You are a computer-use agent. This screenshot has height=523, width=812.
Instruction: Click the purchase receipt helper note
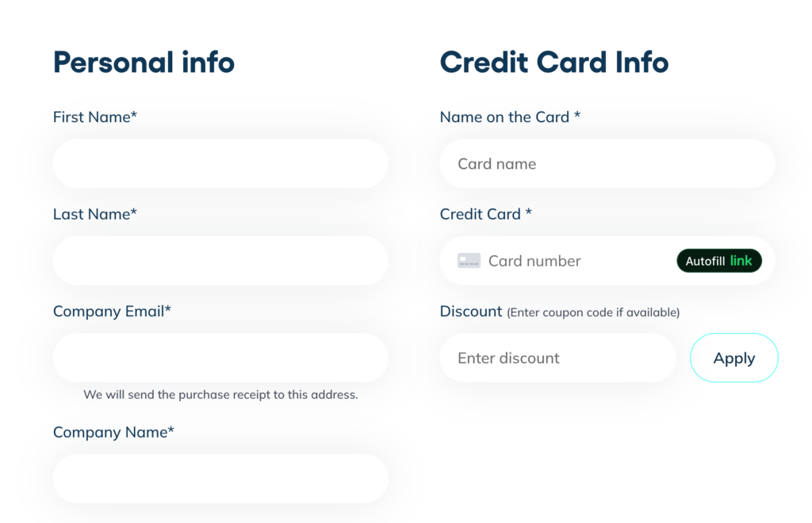pos(220,395)
